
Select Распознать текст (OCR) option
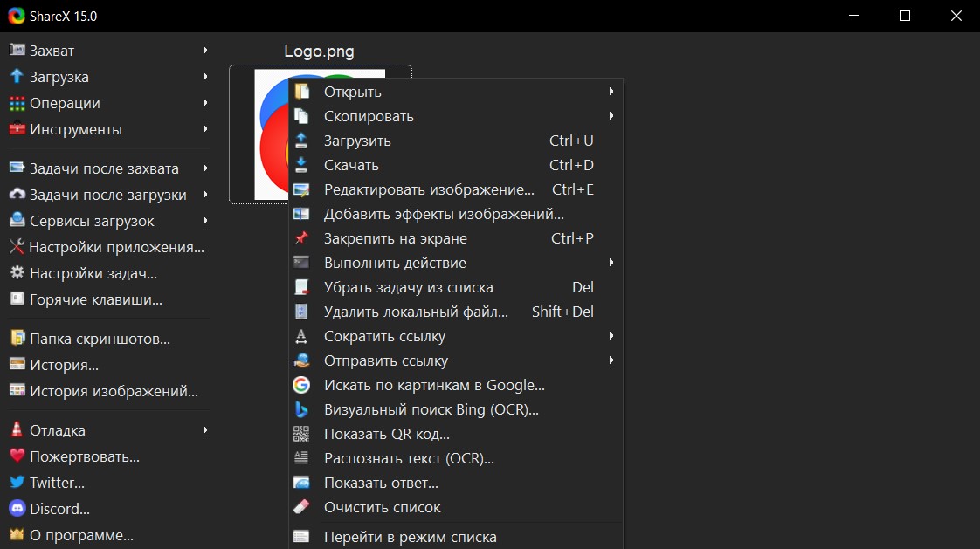(x=409, y=458)
